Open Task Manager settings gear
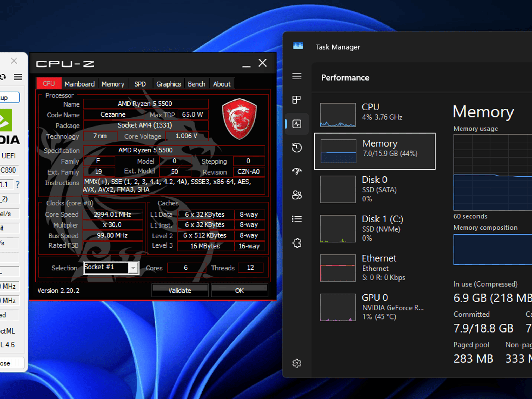 point(297,363)
